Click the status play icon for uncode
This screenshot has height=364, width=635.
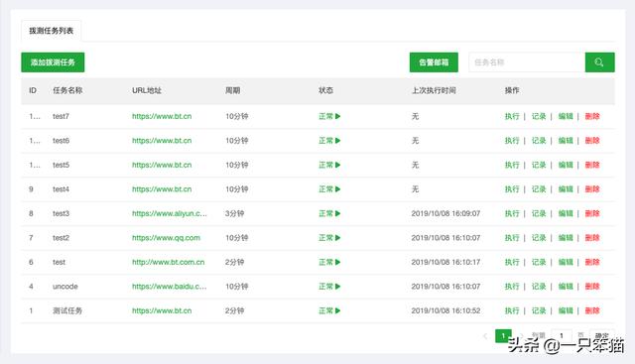click(337, 287)
